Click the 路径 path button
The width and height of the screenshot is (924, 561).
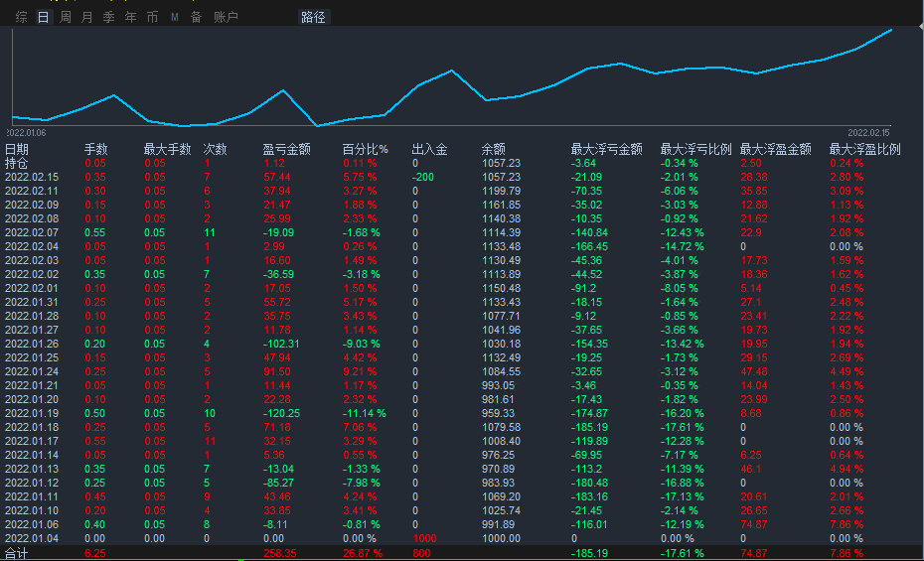pos(313,17)
